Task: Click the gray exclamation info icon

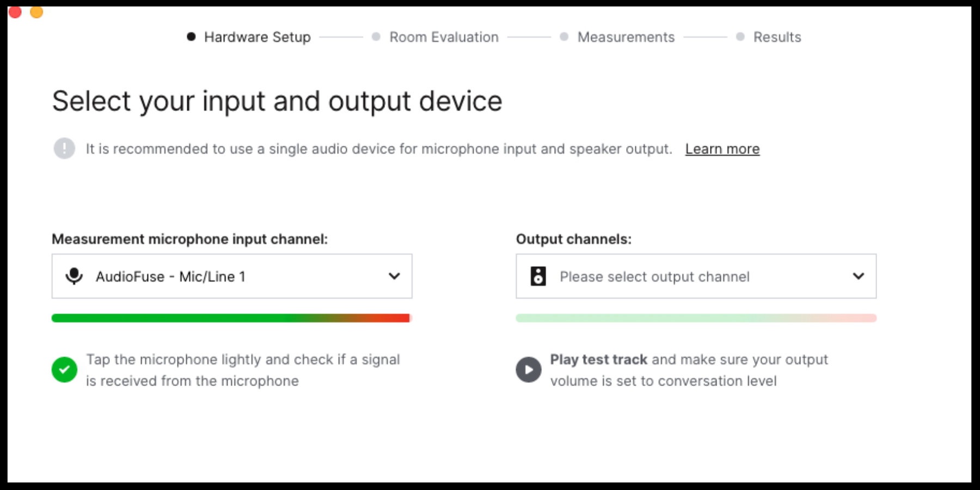Action: click(64, 148)
